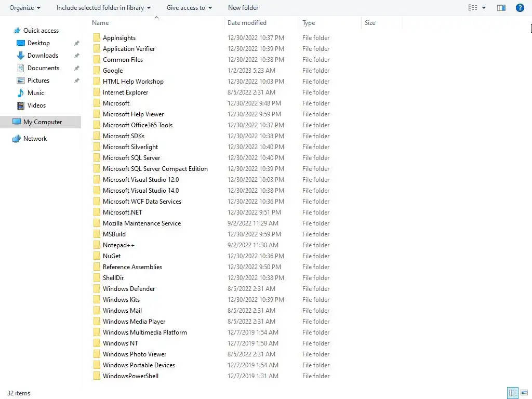Open view options dropdown arrow
The width and height of the screenshot is (532, 399).
point(484,8)
